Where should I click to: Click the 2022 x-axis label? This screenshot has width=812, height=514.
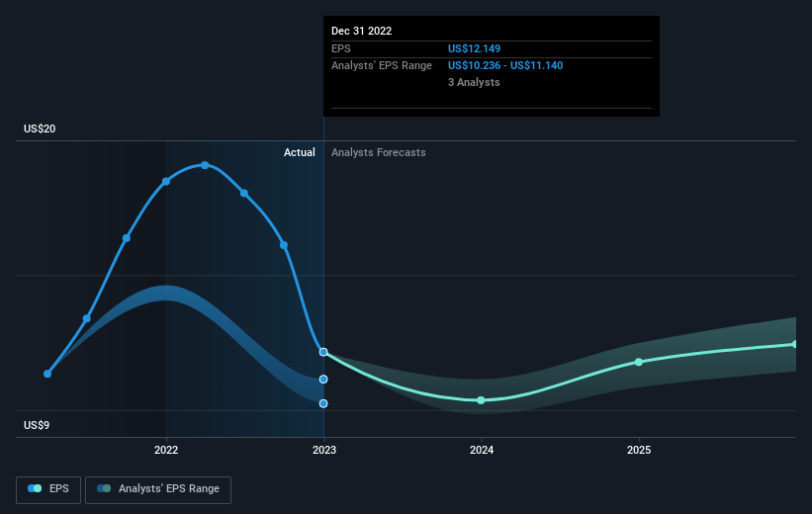[166, 450]
